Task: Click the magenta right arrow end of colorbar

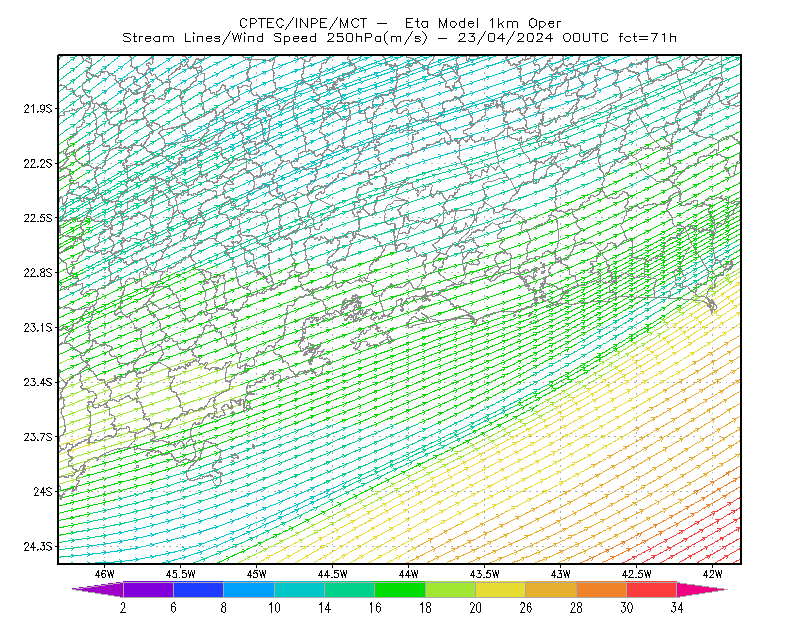Action: coord(702,589)
